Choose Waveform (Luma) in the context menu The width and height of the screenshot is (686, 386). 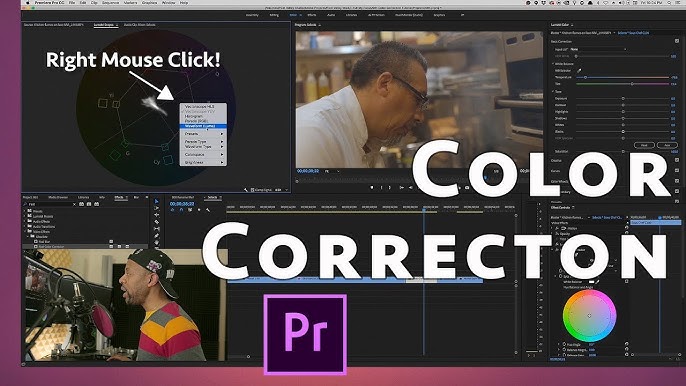[x=203, y=126]
